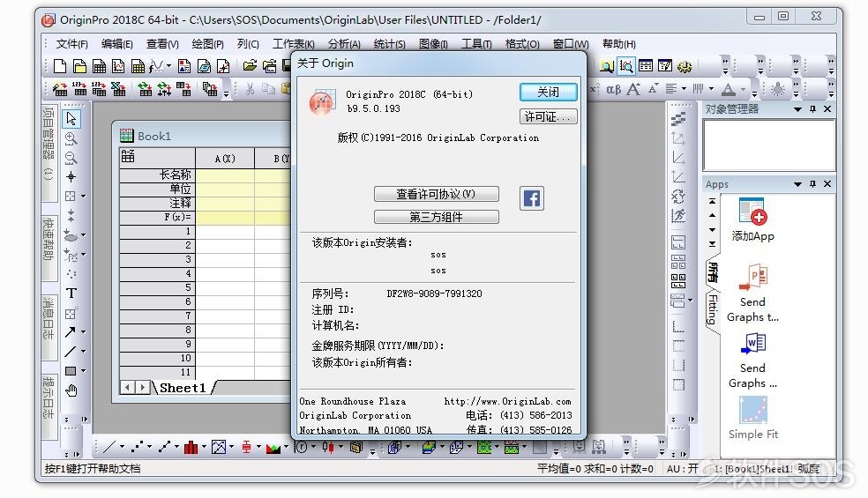This screenshot has width=868, height=498.
Task: Expand the Column plot type dropdown arrow
Action: [205, 447]
